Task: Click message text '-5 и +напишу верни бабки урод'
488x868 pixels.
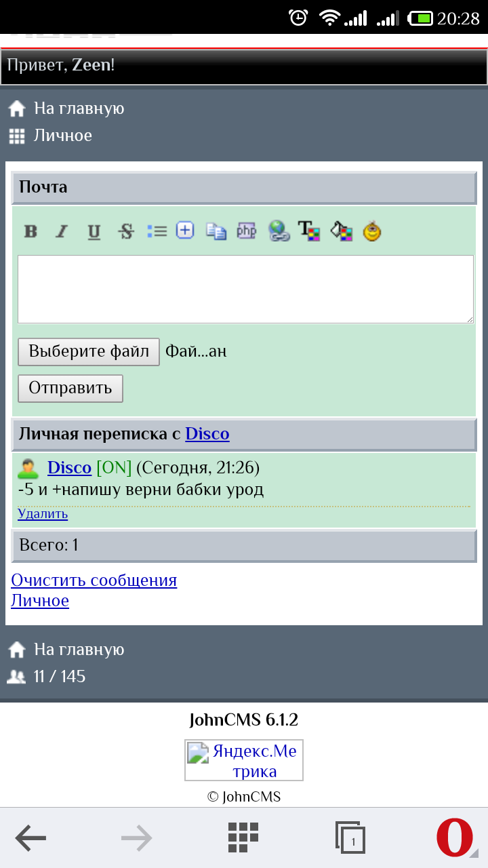Action: (x=141, y=490)
